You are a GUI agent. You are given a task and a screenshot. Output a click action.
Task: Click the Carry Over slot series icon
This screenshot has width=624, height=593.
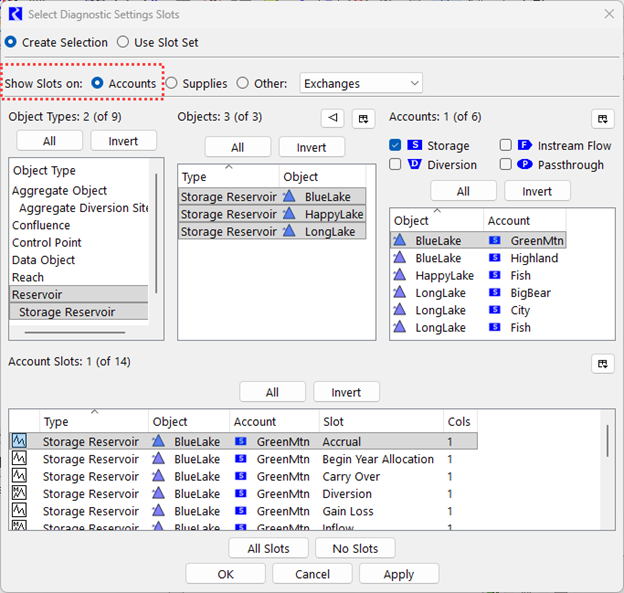(x=19, y=476)
